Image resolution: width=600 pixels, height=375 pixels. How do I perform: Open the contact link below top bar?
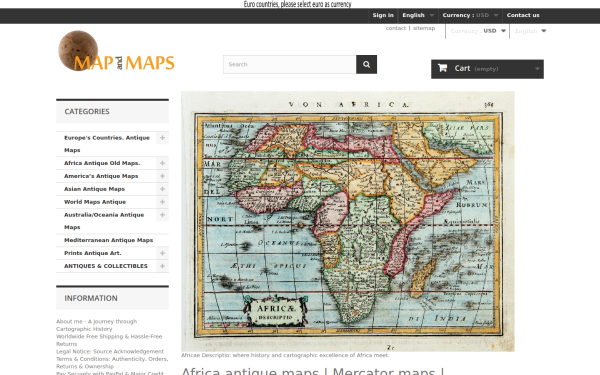[x=396, y=28]
